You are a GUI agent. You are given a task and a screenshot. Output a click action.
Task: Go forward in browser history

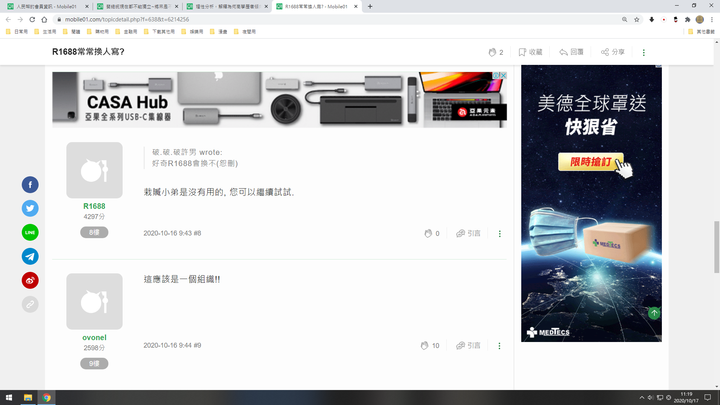tap(20, 19)
